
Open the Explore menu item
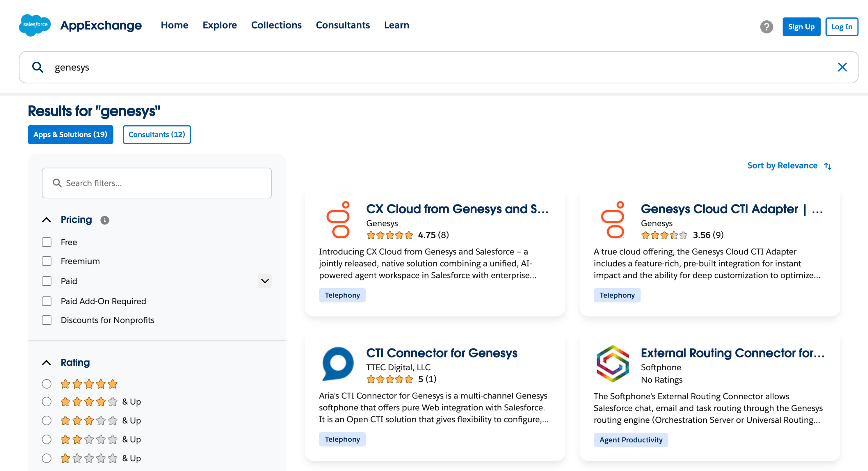coord(220,25)
